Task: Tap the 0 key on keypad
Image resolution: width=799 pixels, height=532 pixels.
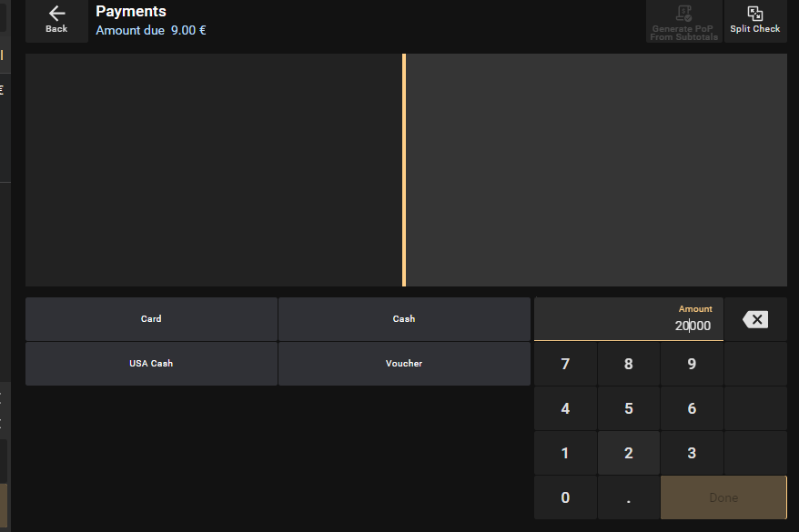Action: point(565,497)
